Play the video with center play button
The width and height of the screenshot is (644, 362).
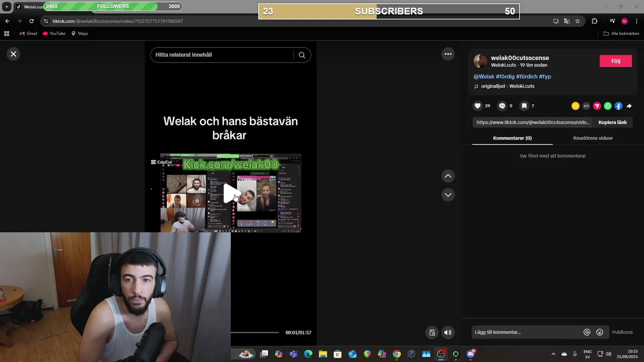click(230, 193)
